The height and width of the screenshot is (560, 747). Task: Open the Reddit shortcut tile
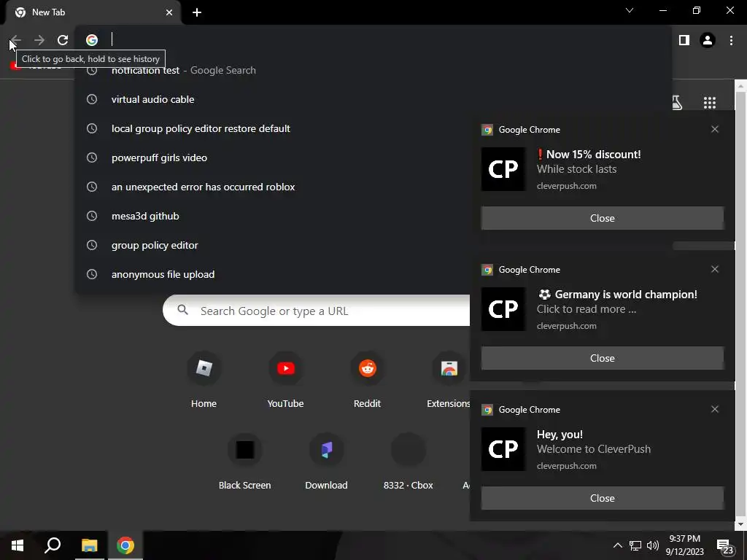coord(368,380)
